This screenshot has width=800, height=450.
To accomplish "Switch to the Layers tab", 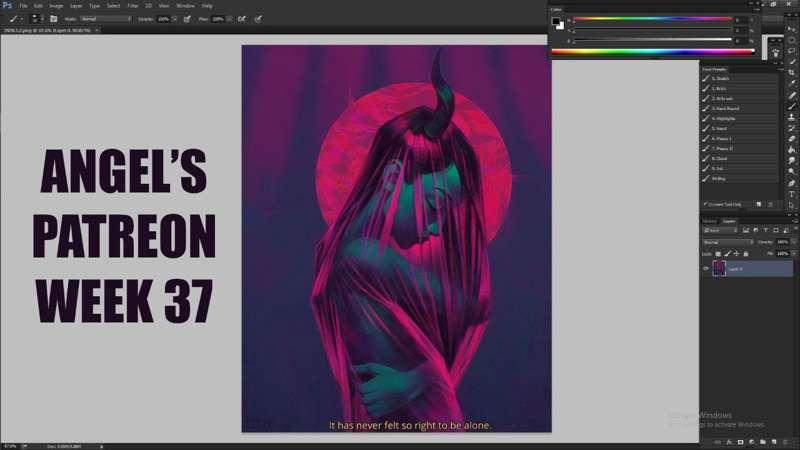I will tap(729, 221).
